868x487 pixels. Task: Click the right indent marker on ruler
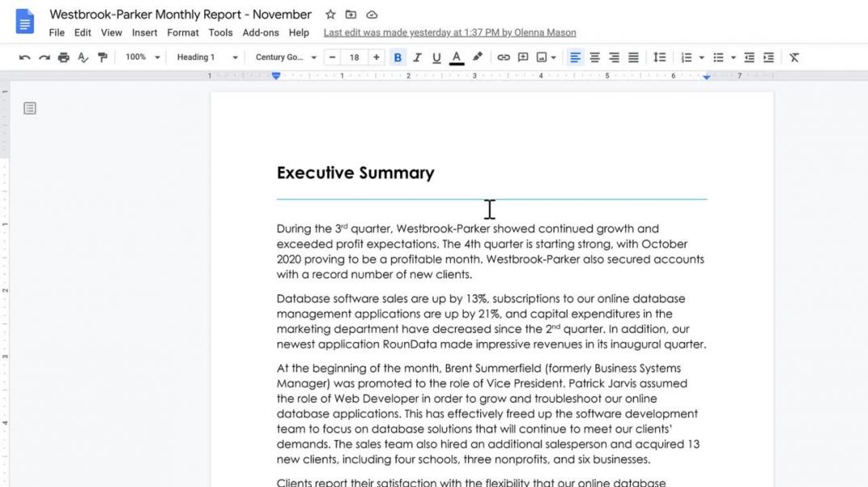[707, 77]
